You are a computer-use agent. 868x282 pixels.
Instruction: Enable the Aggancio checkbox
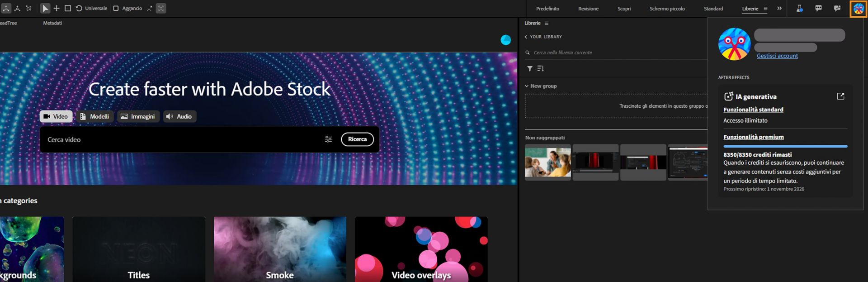(x=116, y=8)
